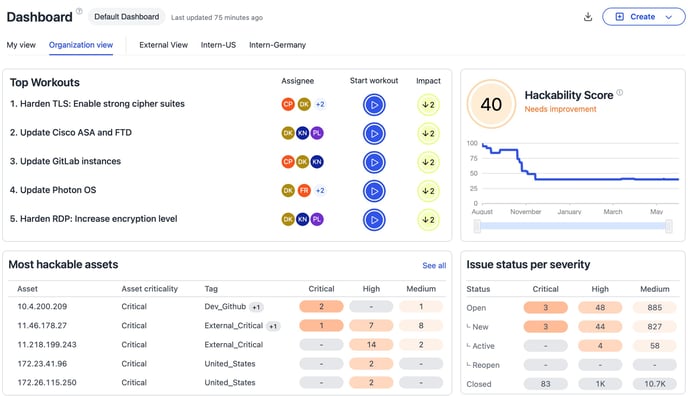Open workout 'Update GitLab instances'

click(65, 161)
